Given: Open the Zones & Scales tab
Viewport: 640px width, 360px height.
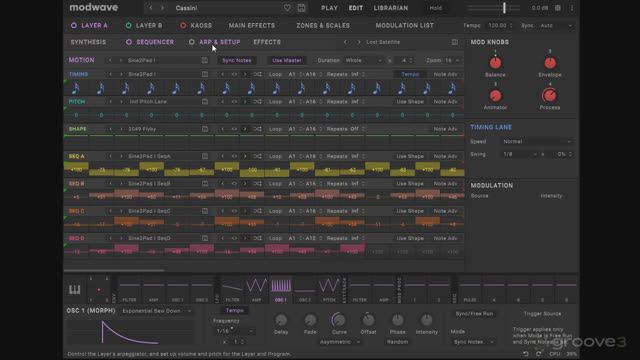Looking at the screenshot, I should click(323, 25).
